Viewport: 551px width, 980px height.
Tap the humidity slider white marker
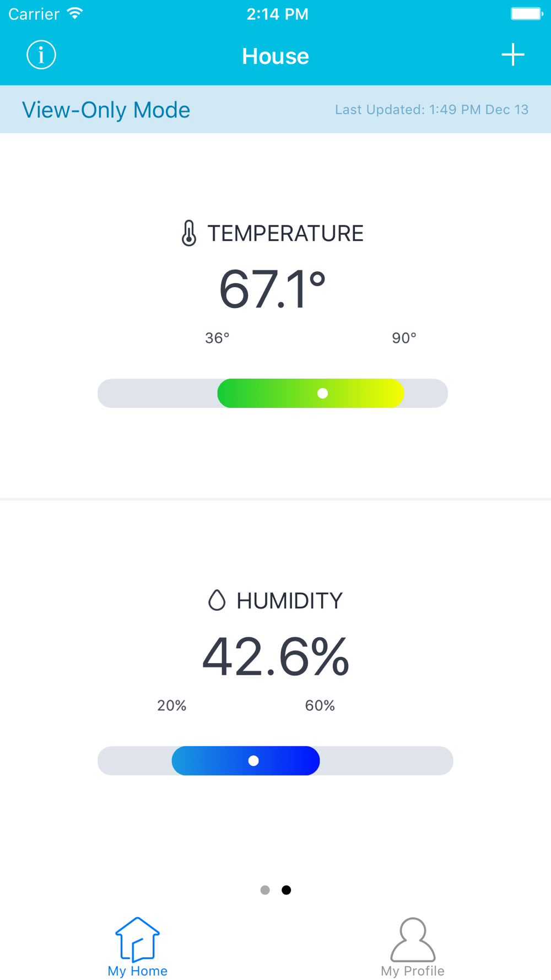pyautogui.click(x=253, y=761)
